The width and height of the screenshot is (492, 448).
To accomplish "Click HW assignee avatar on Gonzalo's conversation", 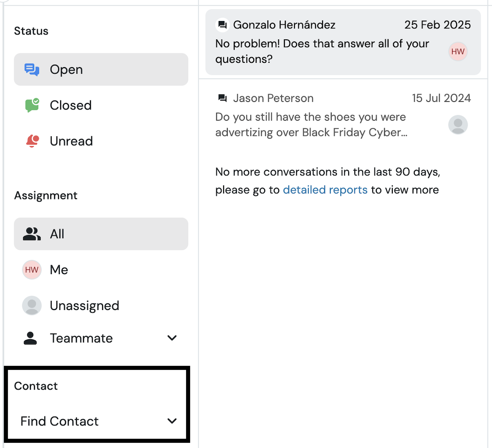I will (x=458, y=52).
